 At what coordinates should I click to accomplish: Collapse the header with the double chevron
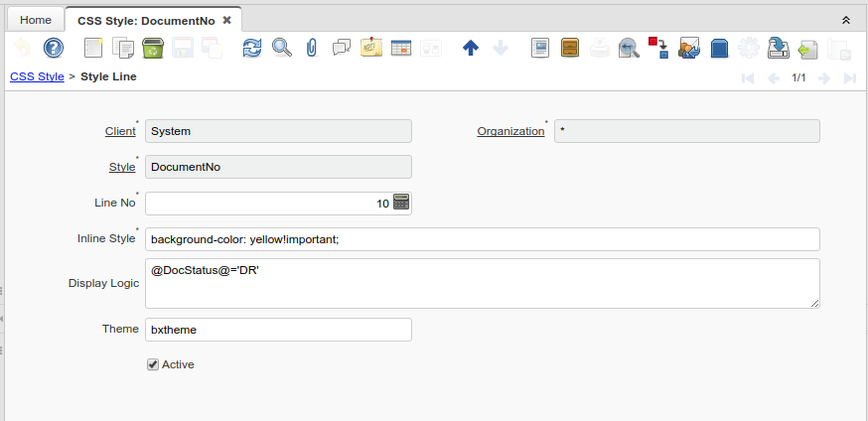846,20
